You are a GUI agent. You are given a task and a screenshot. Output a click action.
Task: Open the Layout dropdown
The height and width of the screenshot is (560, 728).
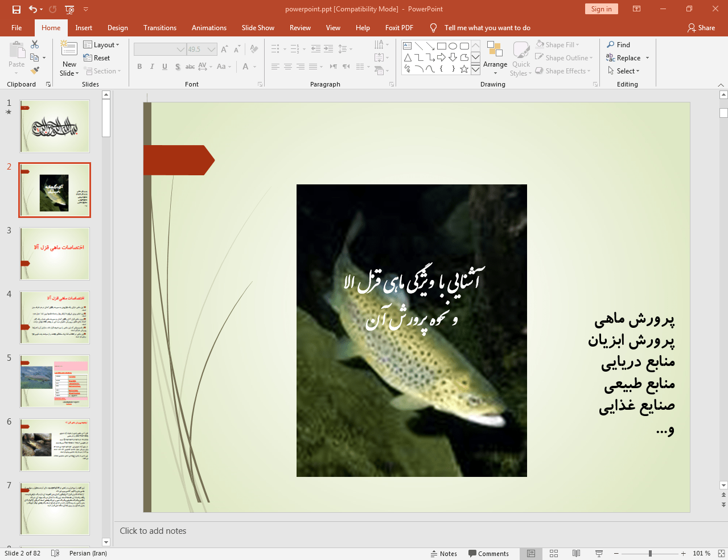pos(101,45)
